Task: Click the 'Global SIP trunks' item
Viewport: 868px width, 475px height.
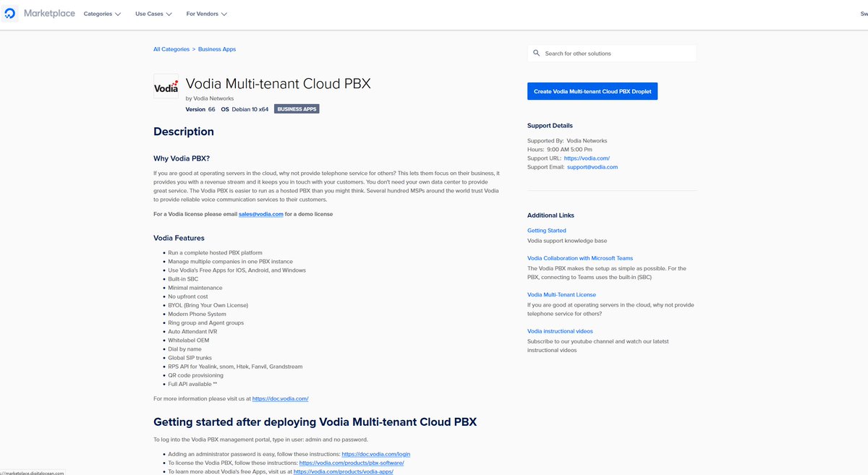Action: coord(191,358)
